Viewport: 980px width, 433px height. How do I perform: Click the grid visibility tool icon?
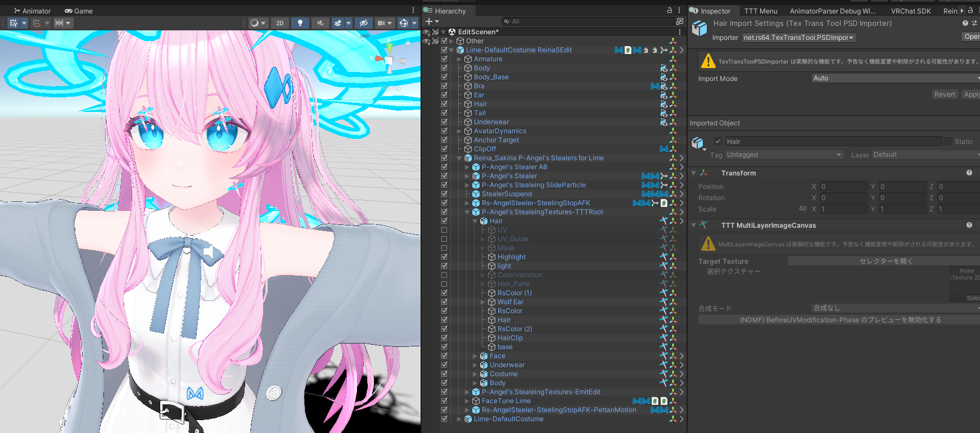[x=13, y=23]
